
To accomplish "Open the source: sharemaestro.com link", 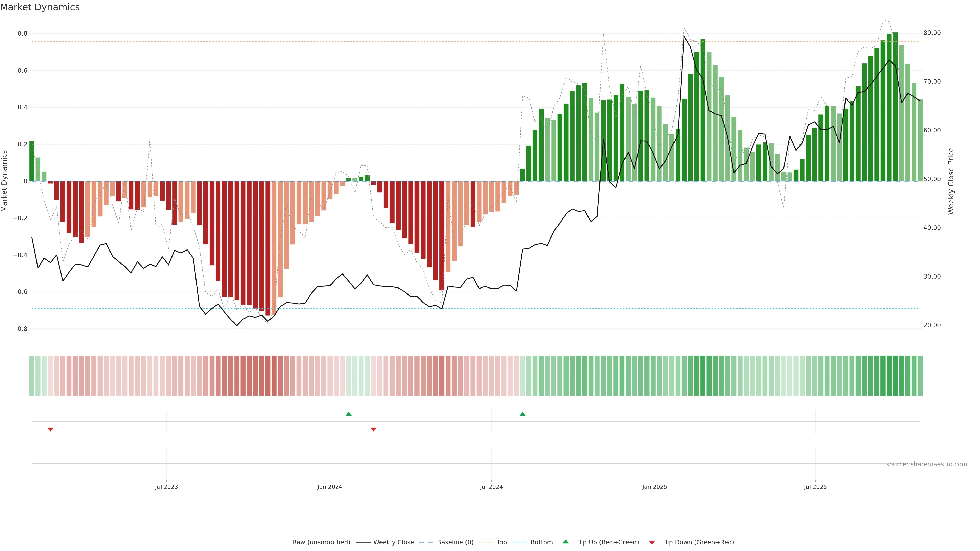I will 926,464.
